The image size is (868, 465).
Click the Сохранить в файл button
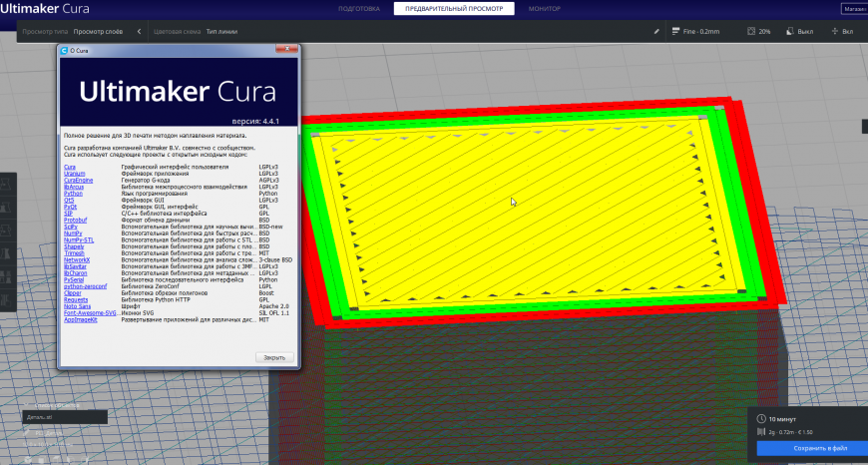pyautogui.click(x=812, y=448)
